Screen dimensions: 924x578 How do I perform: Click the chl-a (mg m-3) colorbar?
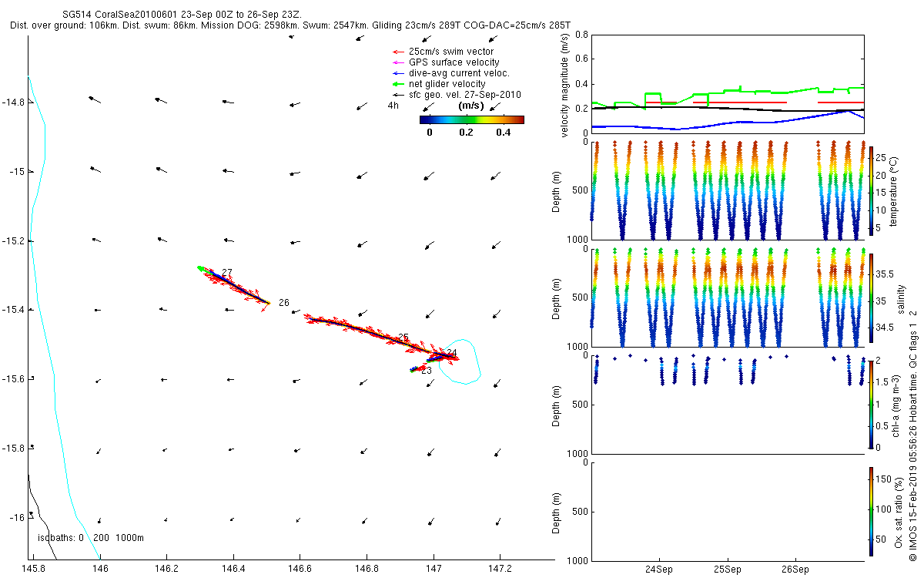871,404
